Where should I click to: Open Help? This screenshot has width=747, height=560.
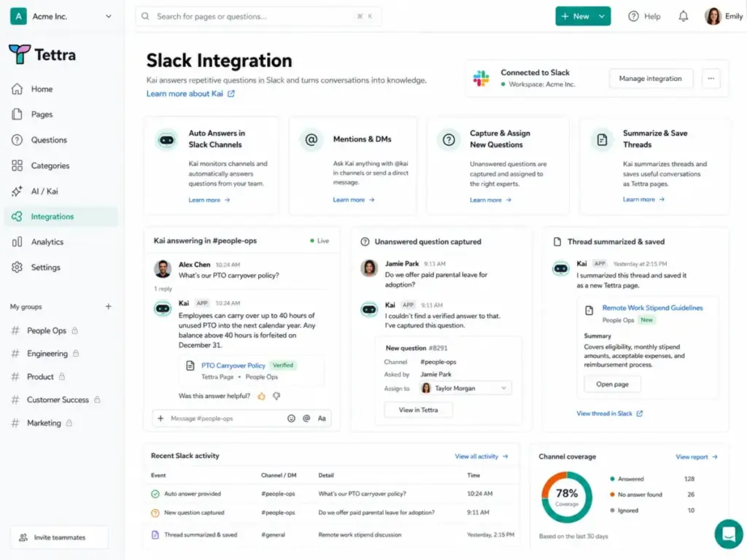point(644,16)
